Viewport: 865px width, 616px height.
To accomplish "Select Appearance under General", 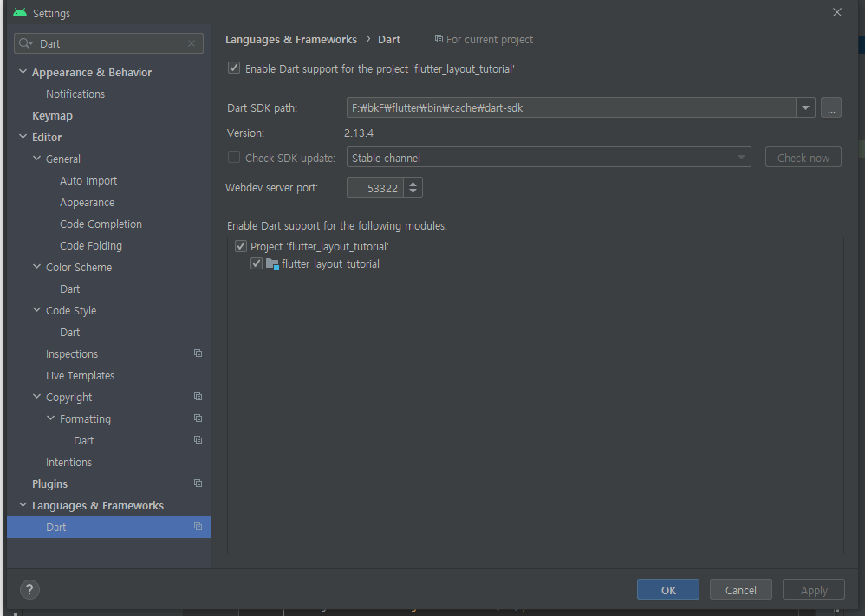I will pyautogui.click(x=88, y=203).
